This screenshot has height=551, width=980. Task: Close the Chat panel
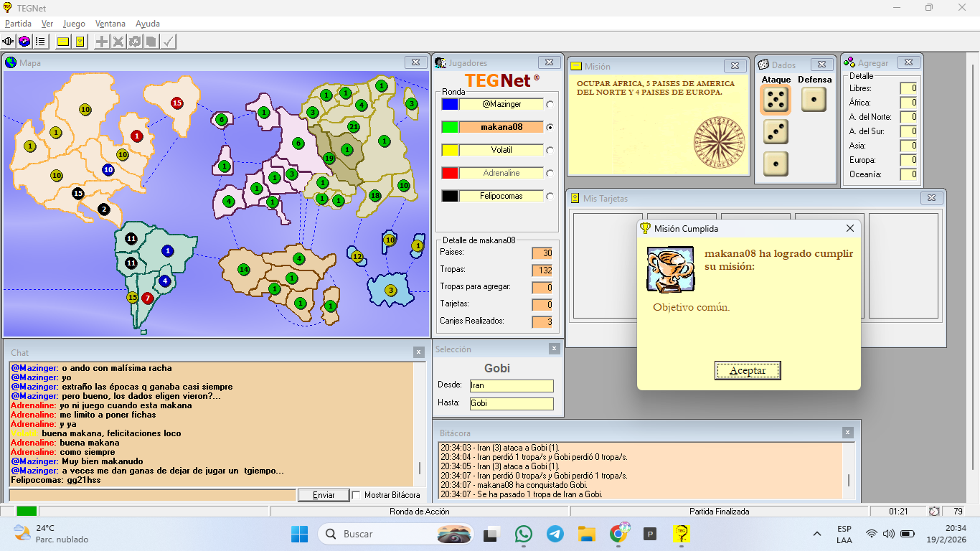point(418,352)
